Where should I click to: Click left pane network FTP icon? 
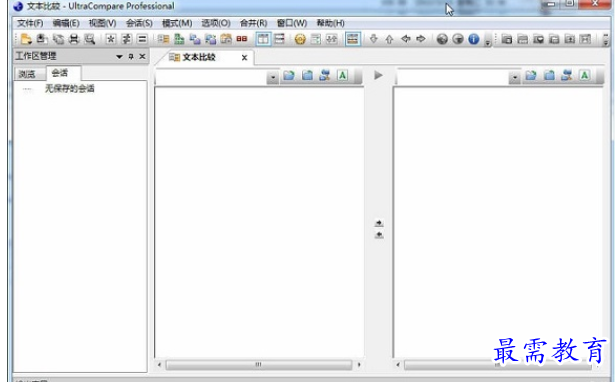[x=325, y=75]
